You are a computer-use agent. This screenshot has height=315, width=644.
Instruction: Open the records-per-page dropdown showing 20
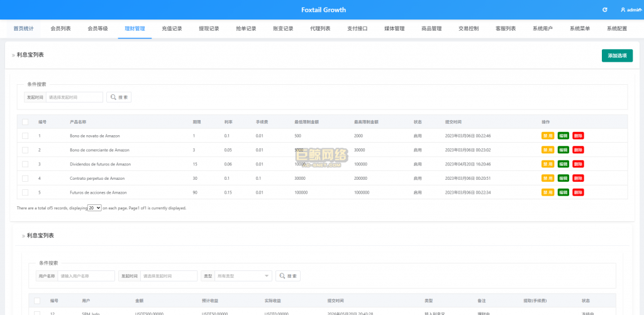tap(94, 208)
